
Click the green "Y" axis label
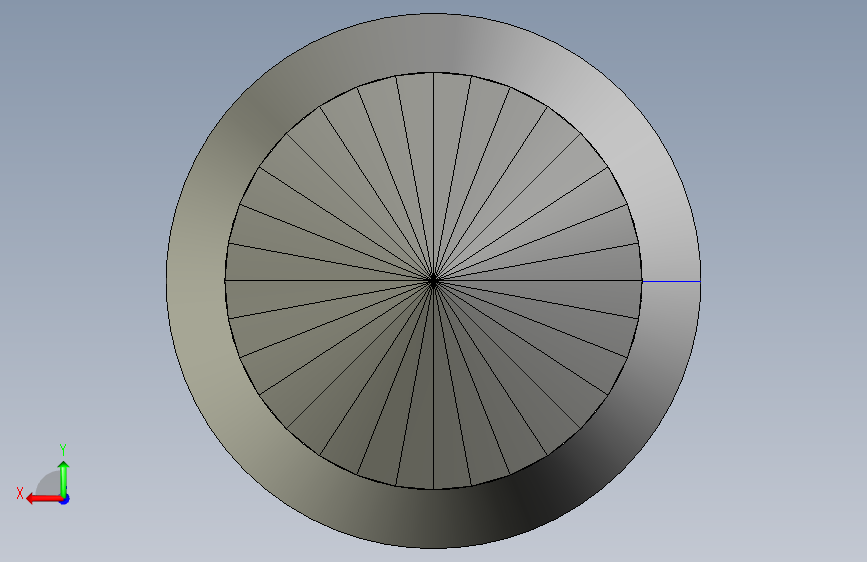[63, 450]
